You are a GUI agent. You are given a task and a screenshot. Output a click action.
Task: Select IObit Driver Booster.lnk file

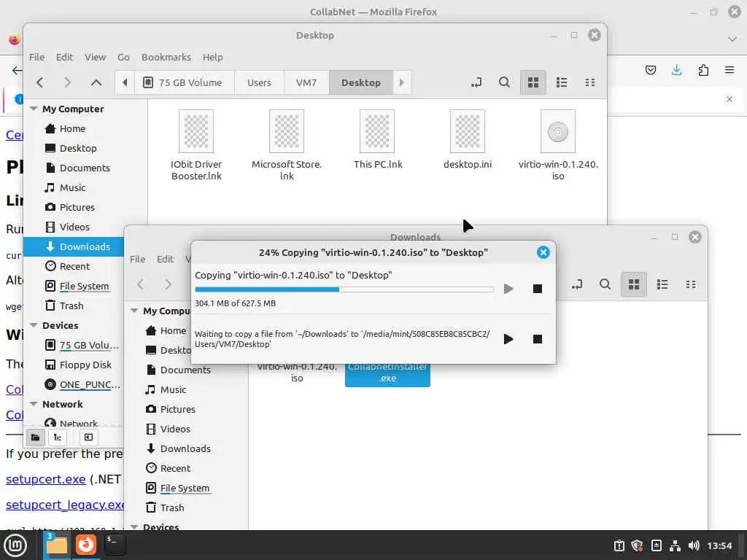pos(196,145)
